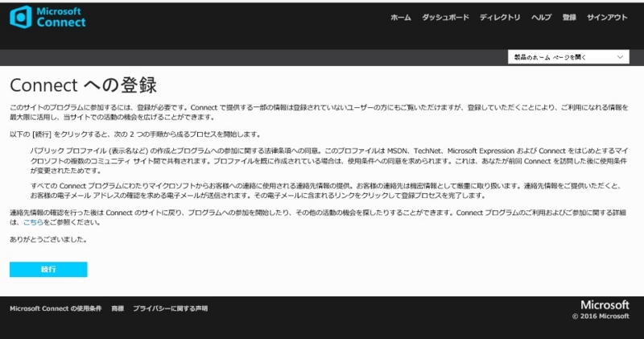Click the Microsoft logo in the footer
This screenshot has width=644, height=339.
[605, 305]
